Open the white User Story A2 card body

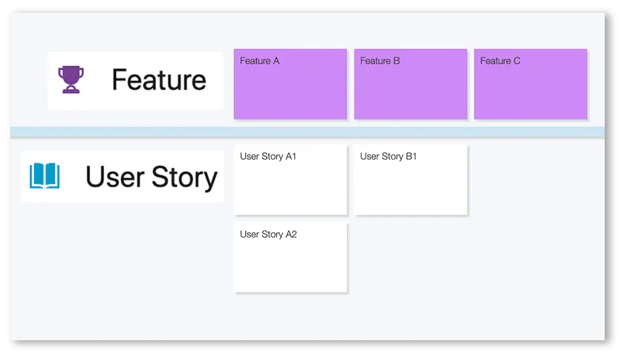tap(290, 265)
